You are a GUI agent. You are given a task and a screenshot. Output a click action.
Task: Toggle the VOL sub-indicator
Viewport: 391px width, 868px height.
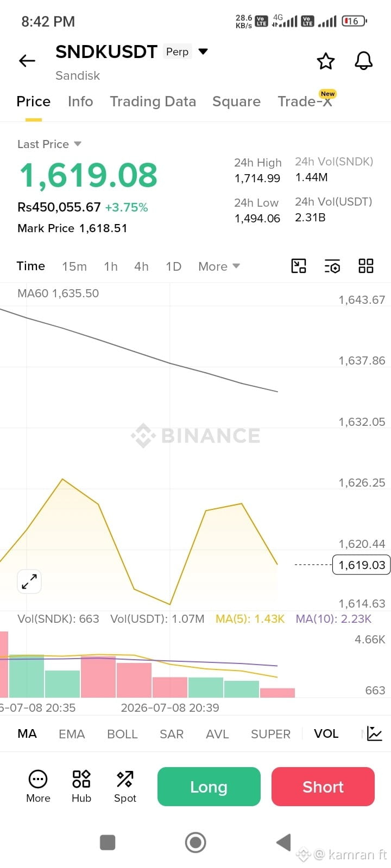326,733
